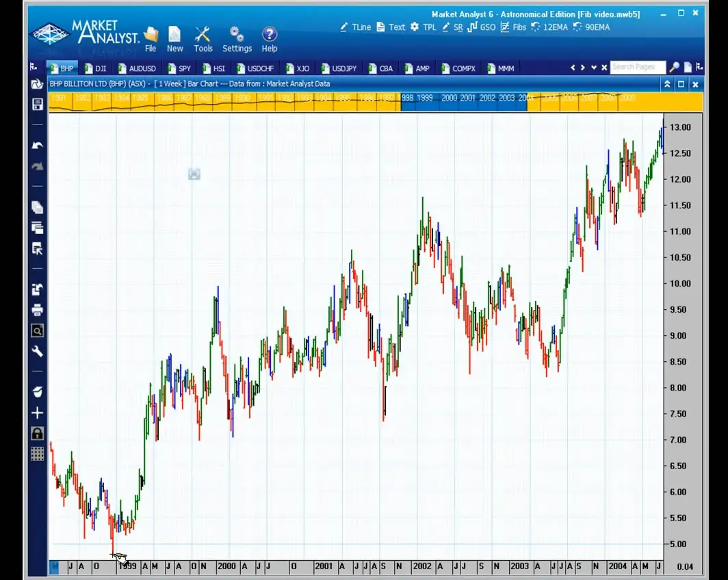Click the new page icon beside search
Viewport: 728px width, 580px height.
coord(688,67)
